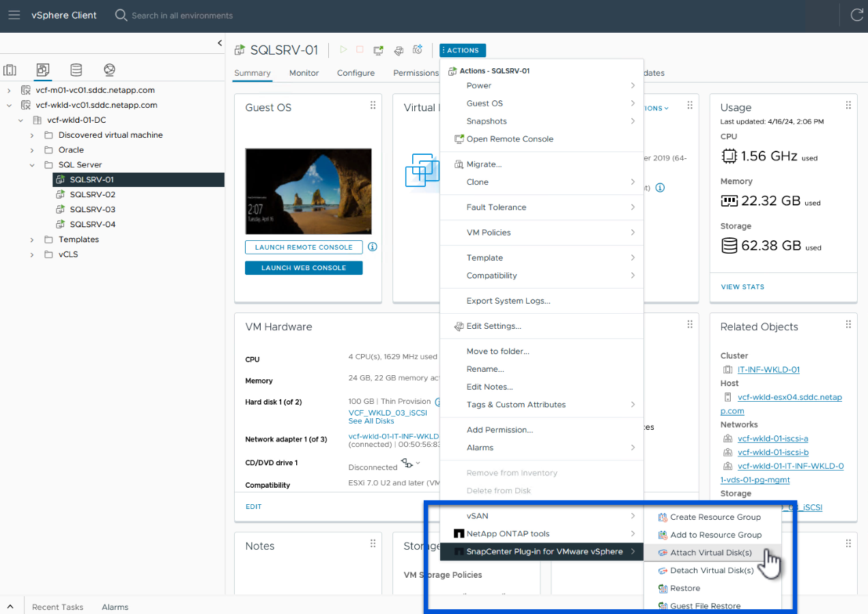
Task: Open the Networking inventory view icon
Action: tap(110, 70)
